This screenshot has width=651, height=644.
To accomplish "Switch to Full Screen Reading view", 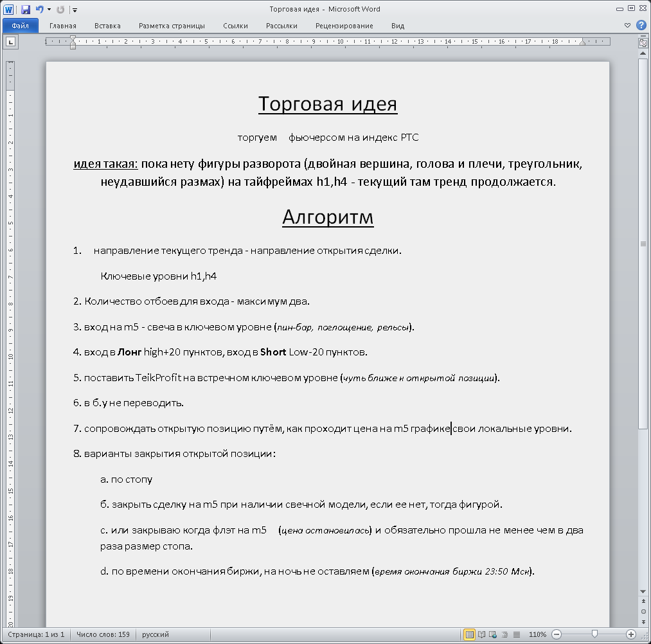I will [x=481, y=634].
